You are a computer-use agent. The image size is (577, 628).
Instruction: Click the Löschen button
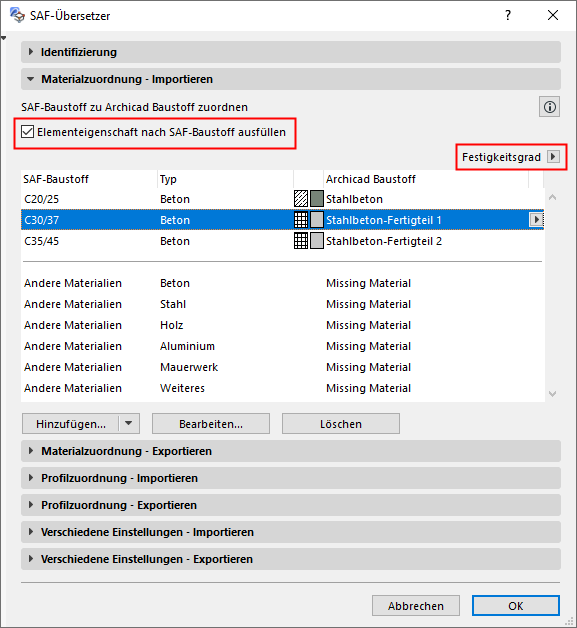[x=341, y=424]
